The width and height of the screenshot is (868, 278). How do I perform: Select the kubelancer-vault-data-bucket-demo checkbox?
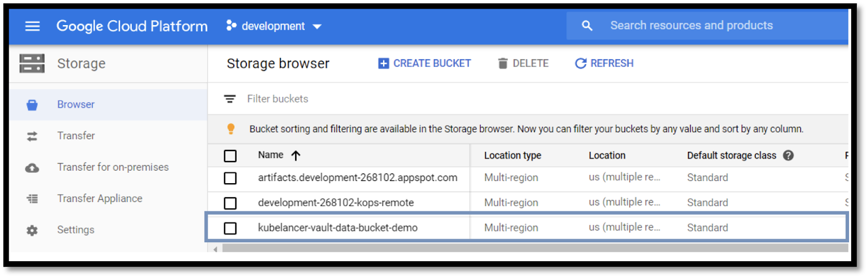[x=230, y=228]
